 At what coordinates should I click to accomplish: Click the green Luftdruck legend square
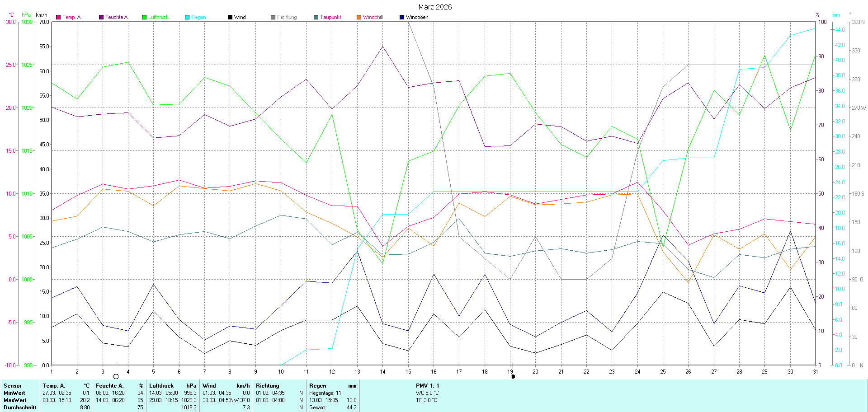coord(144,17)
